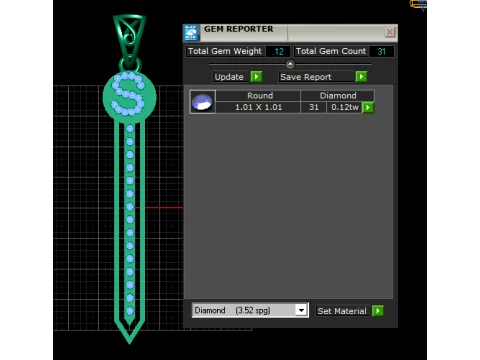Viewport: 480px width, 360px height.
Task: Click the Gem Reporter logo icon
Action: 191,33
